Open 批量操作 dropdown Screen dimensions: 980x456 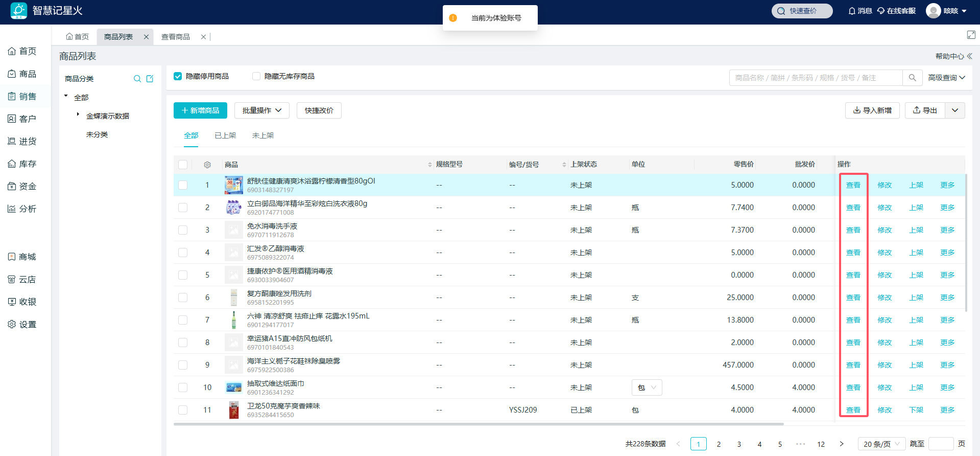coord(262,110)
